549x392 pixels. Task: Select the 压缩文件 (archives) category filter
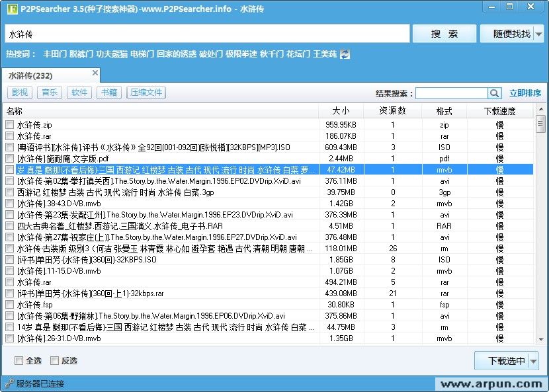click(x=146, y=92)
